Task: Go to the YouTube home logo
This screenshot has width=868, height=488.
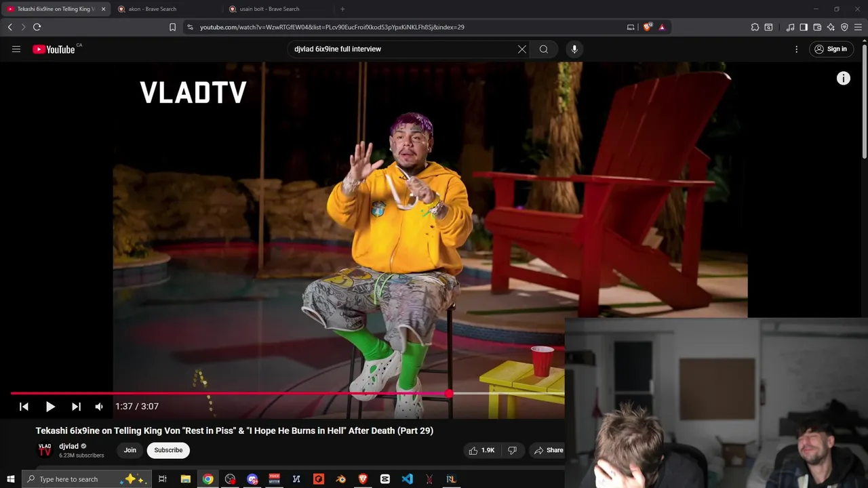Action: [x=54, y=49]
